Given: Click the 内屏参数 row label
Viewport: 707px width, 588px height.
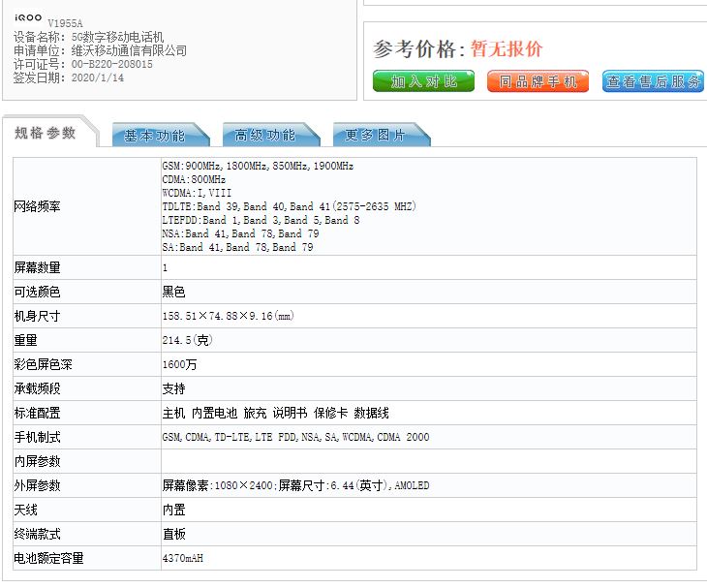Looking at the screenshot, I should coord(37,461).
